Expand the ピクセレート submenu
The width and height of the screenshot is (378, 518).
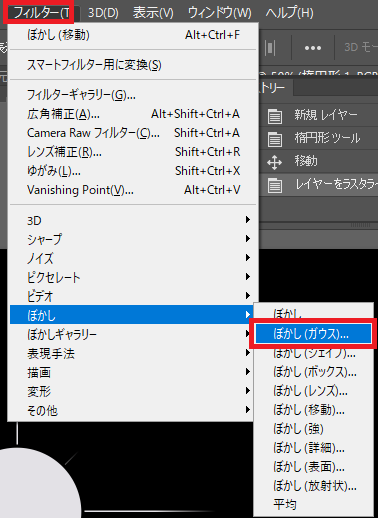tap(133, 277)
